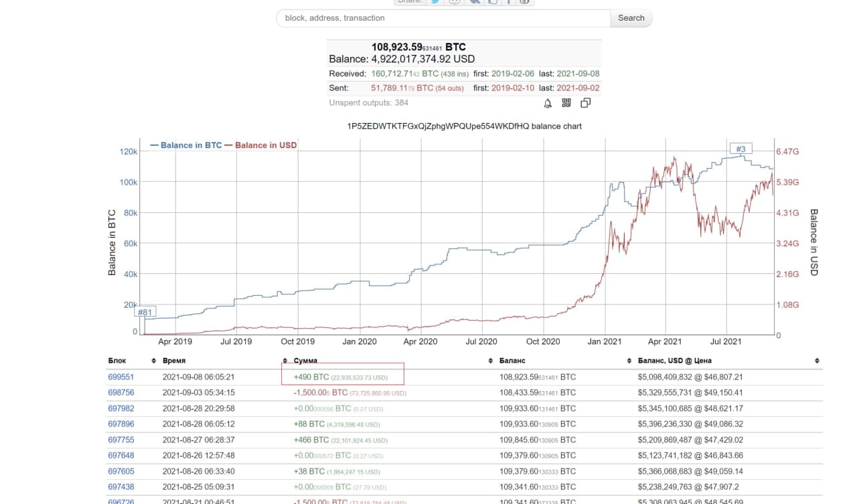Open block 697438 link
This screenshot has width=857, height=504.
[121, 487]
